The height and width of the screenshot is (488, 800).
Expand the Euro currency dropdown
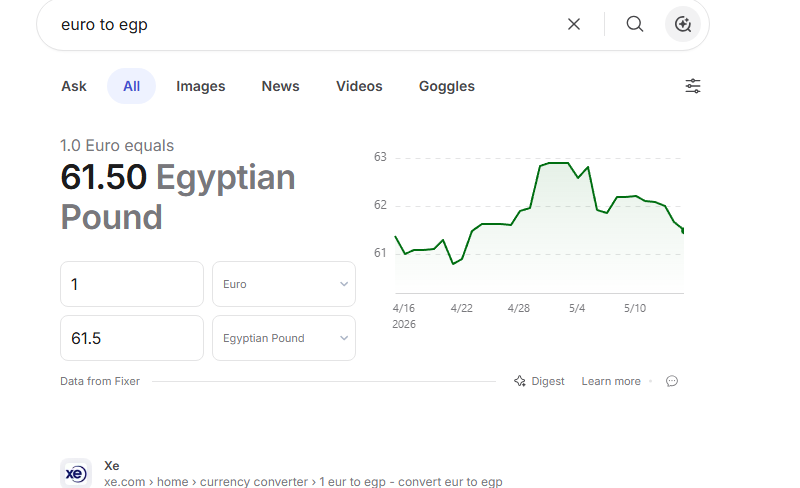point(284,284)
